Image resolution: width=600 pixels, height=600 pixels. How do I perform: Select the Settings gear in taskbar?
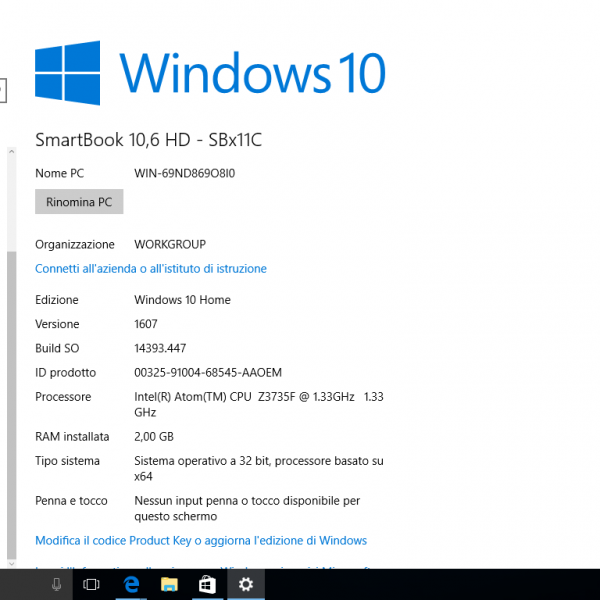(246, 584)
